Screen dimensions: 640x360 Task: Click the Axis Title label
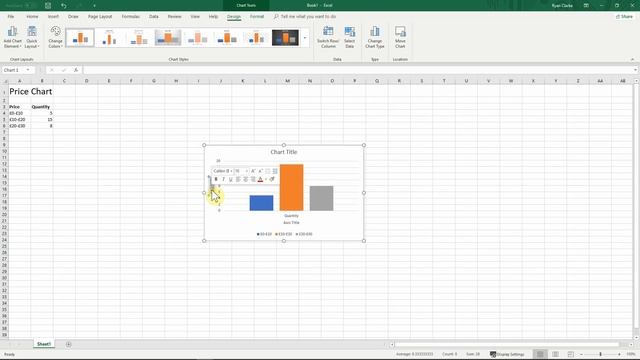[291, 222]
